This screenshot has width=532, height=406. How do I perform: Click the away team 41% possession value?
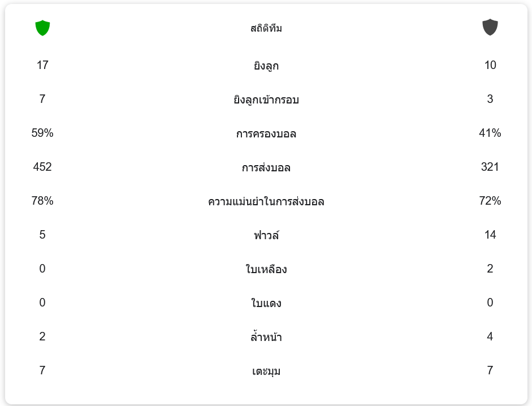[x=490, y=133]
